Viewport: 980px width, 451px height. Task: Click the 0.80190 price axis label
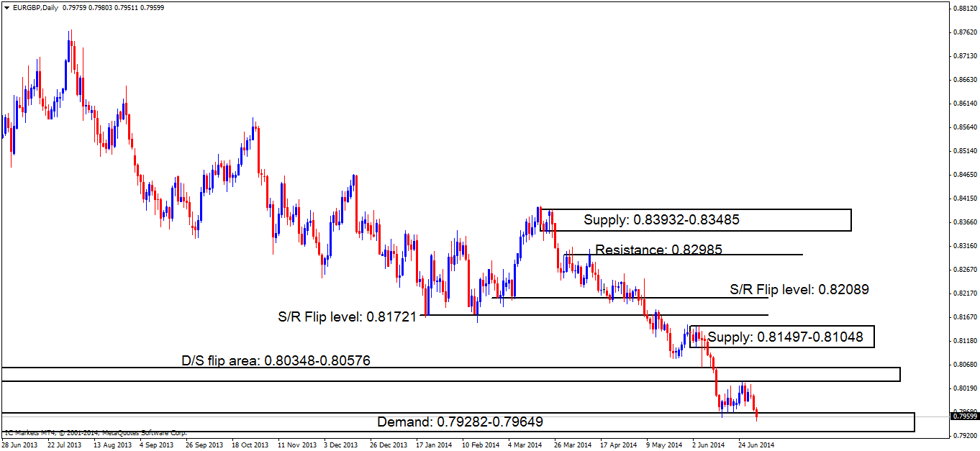(964, 388)
